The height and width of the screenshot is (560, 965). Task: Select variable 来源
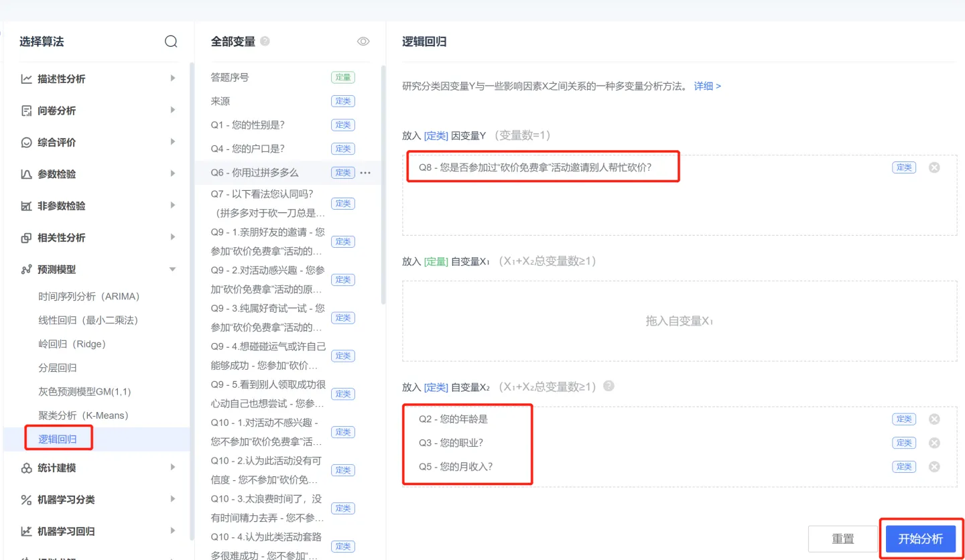[x=220, y=101]
